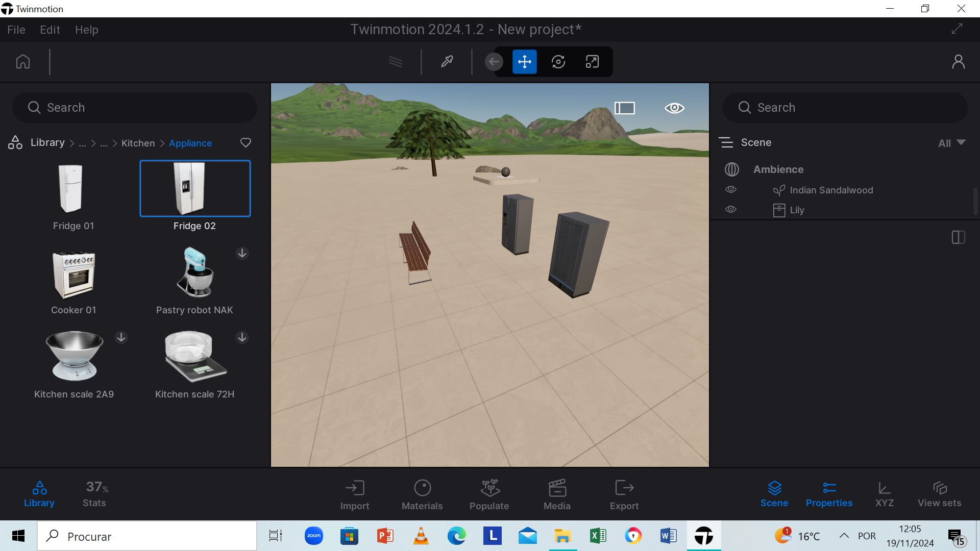This screenshot has width=980, height=551.
Task: Go to Kitchen in breadcrumb
Action: [138, 143]
